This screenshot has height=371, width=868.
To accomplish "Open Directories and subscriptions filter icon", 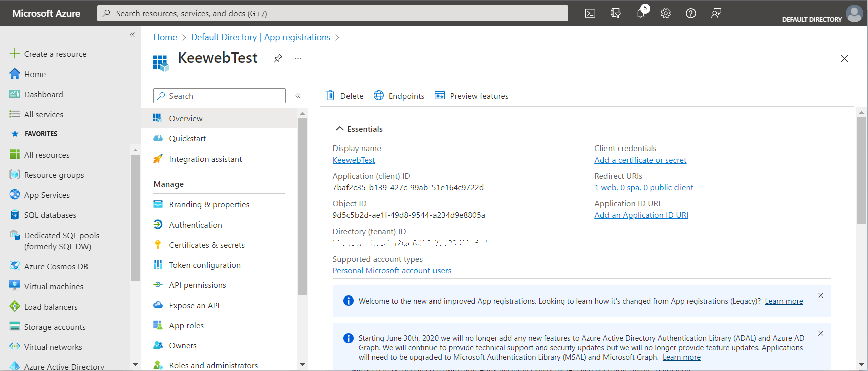I will click(616, 13).
